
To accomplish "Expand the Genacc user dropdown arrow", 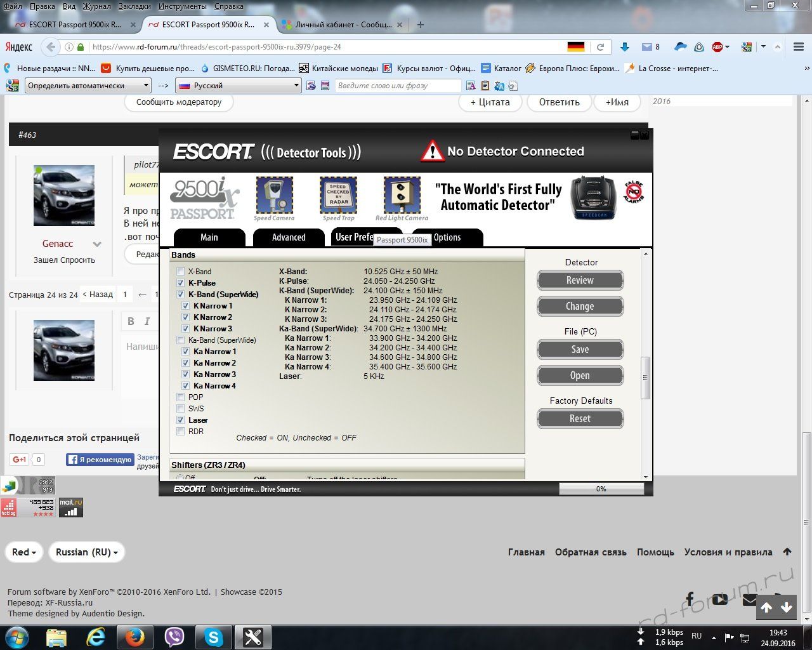I will (97, 244).
